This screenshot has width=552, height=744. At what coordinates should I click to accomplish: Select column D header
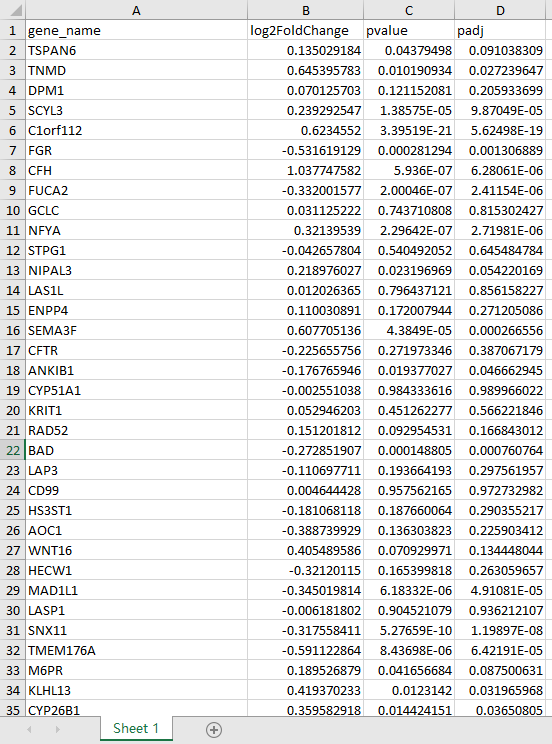[500, 10]
